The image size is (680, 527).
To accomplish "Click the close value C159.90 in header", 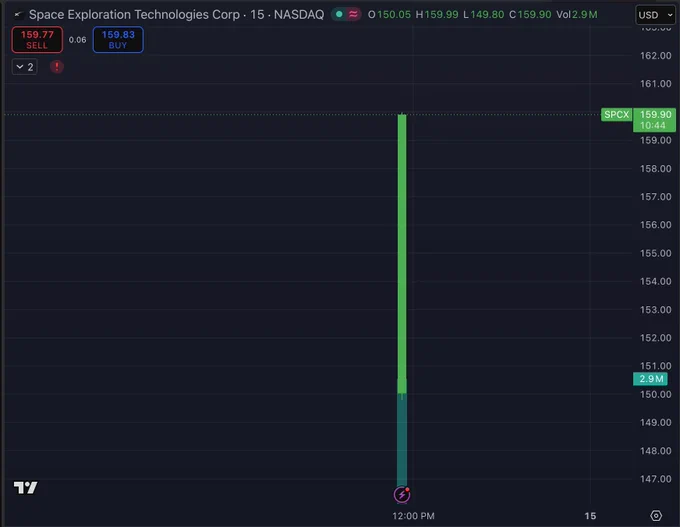I will (x=530, y=15).
